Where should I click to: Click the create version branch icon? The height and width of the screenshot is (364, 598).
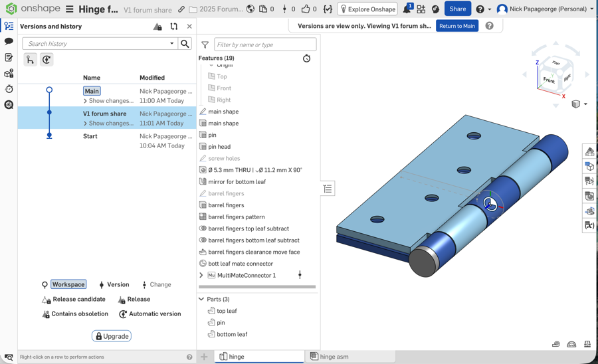(31, 60)
